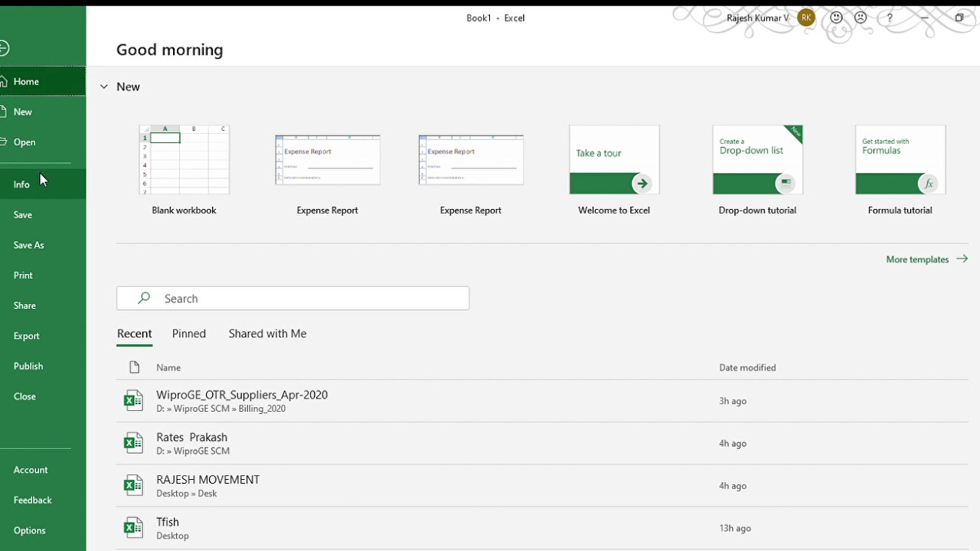
Task: Open Excel Options
Action: 43,530
